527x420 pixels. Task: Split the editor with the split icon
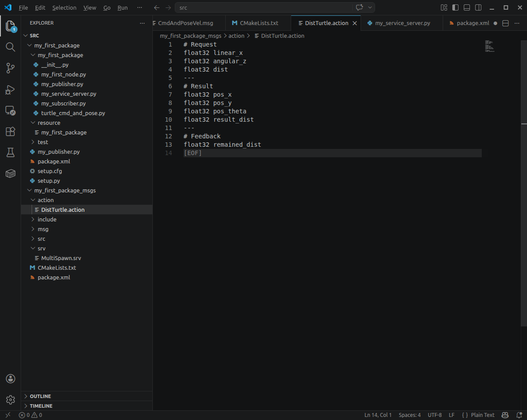[x=505, y=23]
